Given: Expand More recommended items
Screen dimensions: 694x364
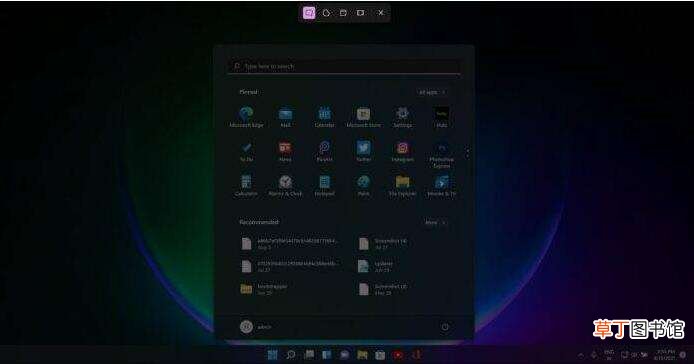Looking at the screenshot, I should coord(435,222).
